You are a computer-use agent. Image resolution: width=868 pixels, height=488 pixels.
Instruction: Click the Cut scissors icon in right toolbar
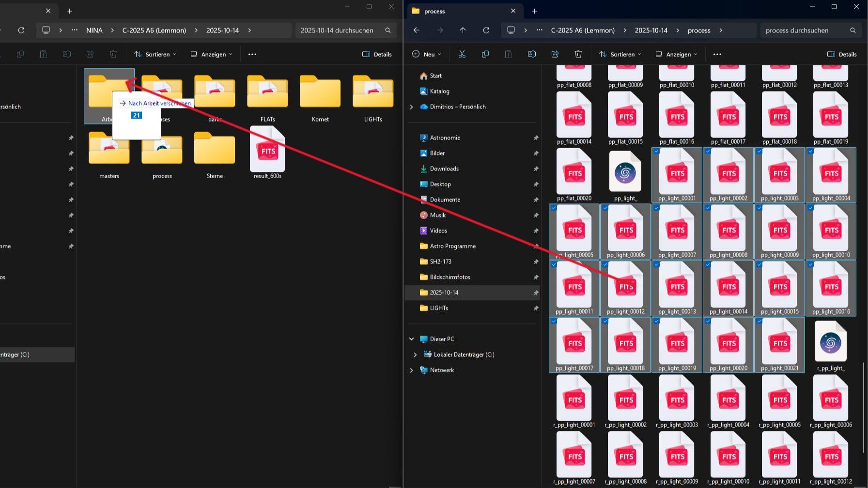pos(462,54)
